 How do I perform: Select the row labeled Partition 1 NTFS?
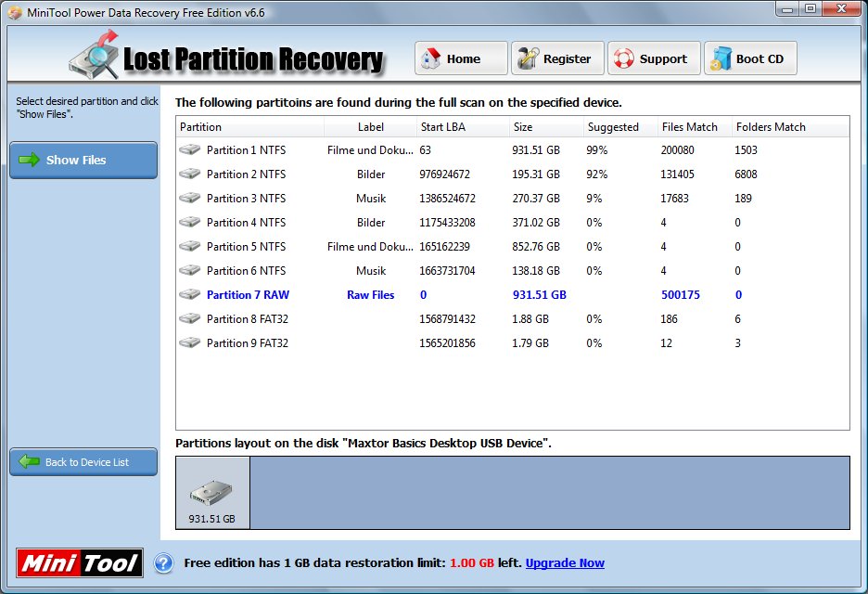[x=513, y=149]
